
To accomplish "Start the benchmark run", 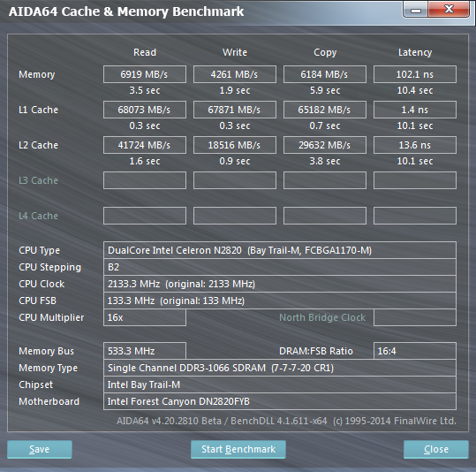I will (238, 449).
